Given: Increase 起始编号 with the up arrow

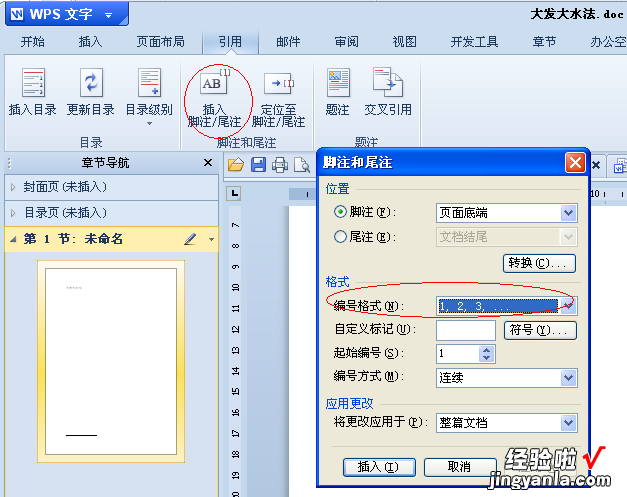Looking at the screenshot, I should (x=487, y=350).
